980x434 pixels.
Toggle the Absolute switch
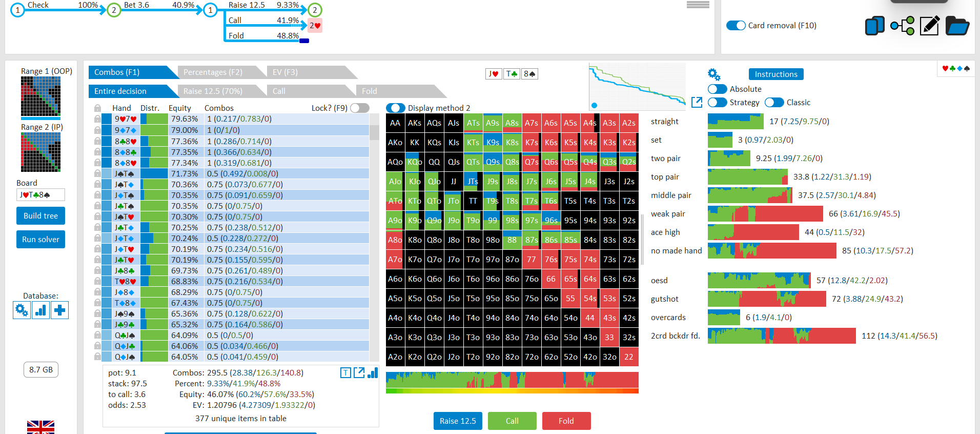718,89
